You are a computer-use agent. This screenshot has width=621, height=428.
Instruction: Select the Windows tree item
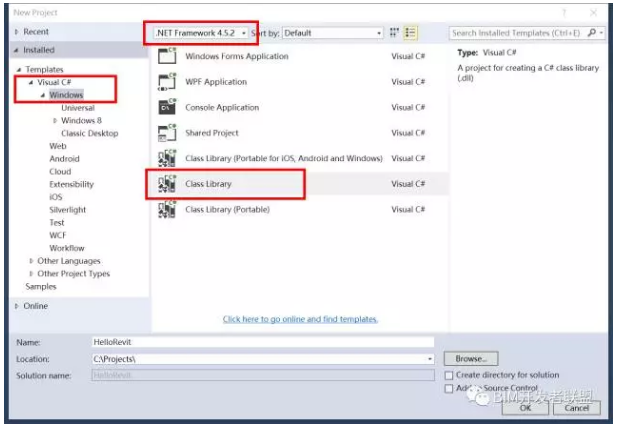[x=66, y=95]
